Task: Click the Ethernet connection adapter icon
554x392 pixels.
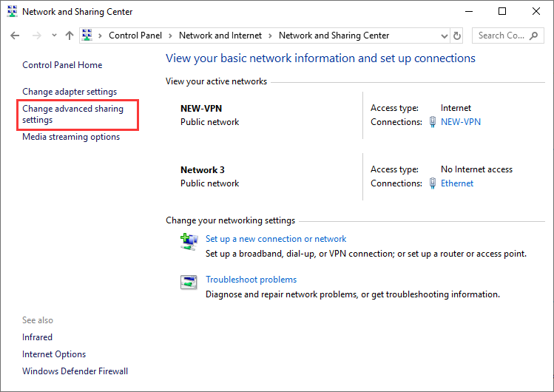Action: [x=433, y=183]
